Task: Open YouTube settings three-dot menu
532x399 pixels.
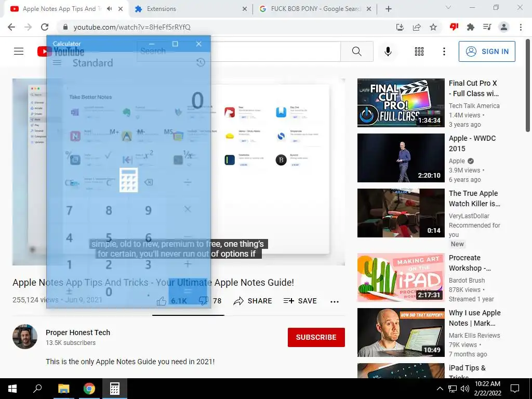Action: click(x=444, y=51)
